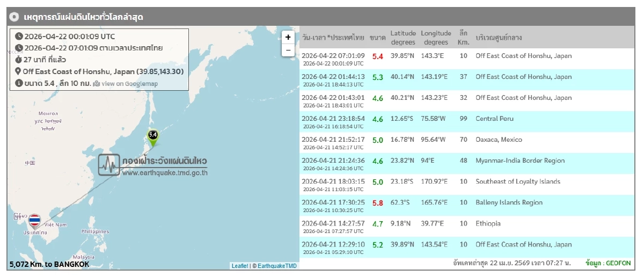Open the EarthquakeTMD attribution link
Screen dimensions: 644x276
[x=277, y=266]
